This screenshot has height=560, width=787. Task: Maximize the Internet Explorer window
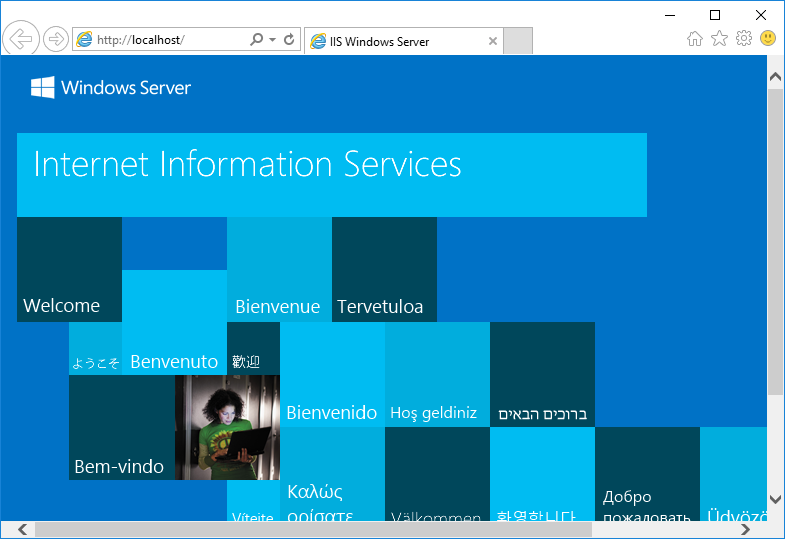point(715,15)
